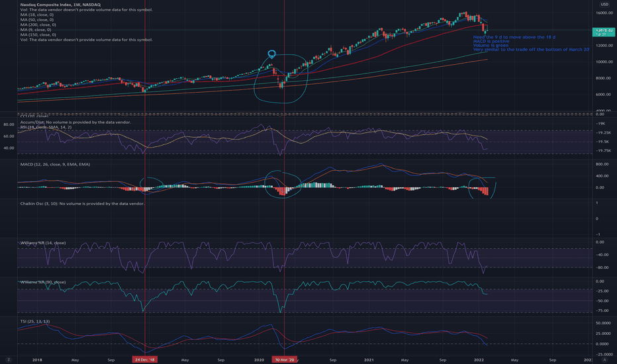This screenshot has height=364, width=617.
Task: Select the MA (200, close, 0) legend
Action: point(38,24)
